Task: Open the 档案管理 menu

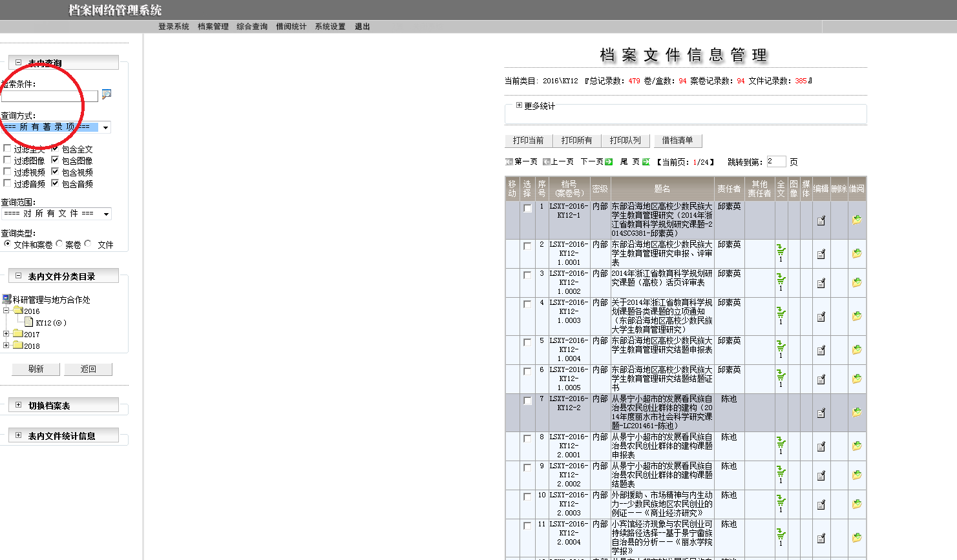Action: pyautogui.click(x=213, y=26)
